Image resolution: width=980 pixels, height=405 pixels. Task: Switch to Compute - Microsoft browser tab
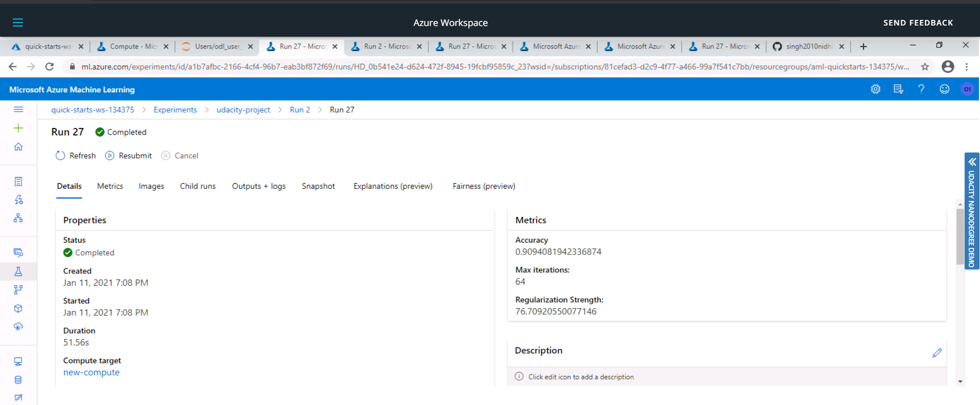132,46
